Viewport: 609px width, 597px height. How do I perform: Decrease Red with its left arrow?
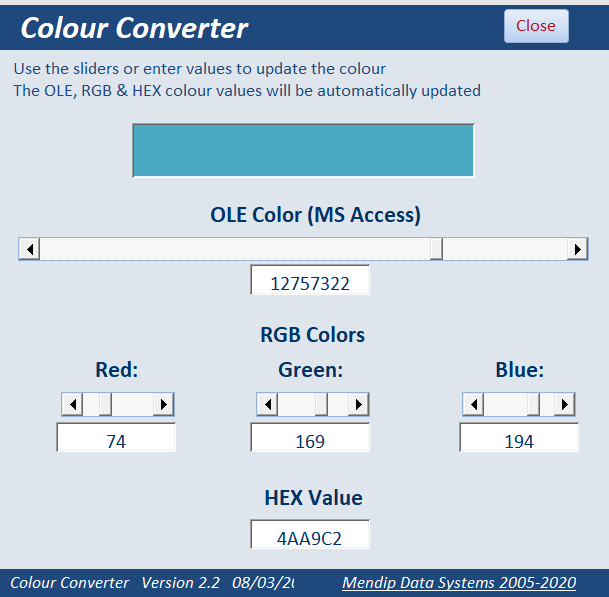point(71,404)
